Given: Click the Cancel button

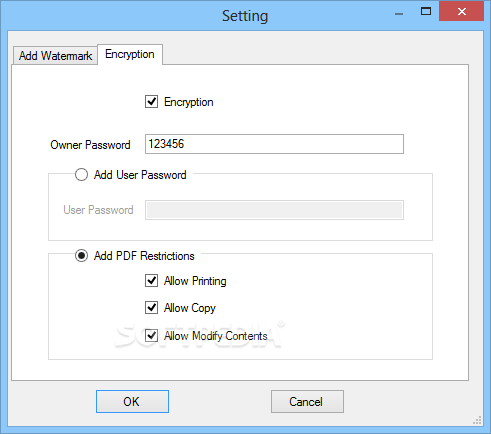Looking at the screenshot, I should [x=307, y=401].
